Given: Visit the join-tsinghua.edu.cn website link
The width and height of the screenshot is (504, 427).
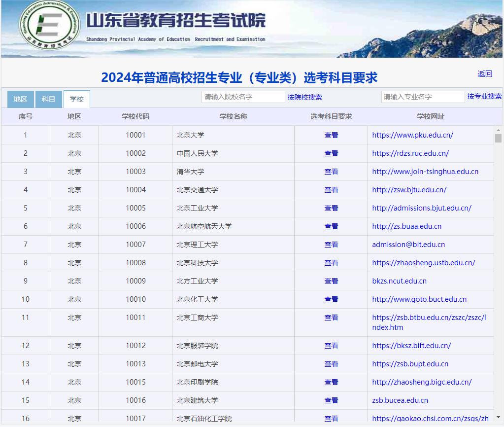Looking at the screenshot, I should point(425,172).
